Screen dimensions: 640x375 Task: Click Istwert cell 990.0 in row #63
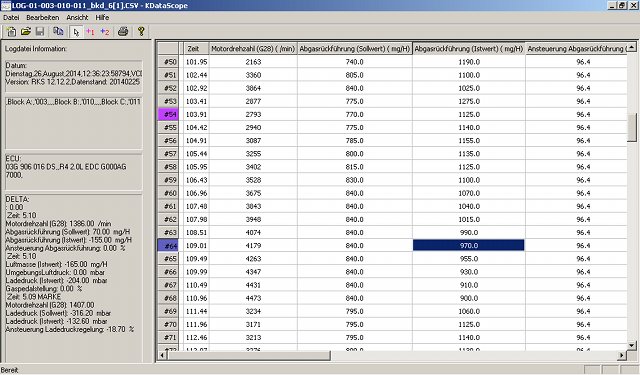pyautogui.click(x=469, y=233)
